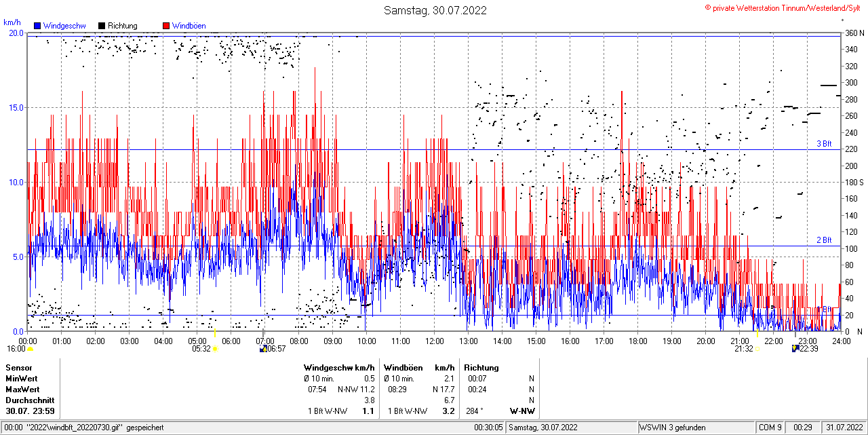Click the 360 N label on right axis
The image size is (868, 435).
click(854, 33)
